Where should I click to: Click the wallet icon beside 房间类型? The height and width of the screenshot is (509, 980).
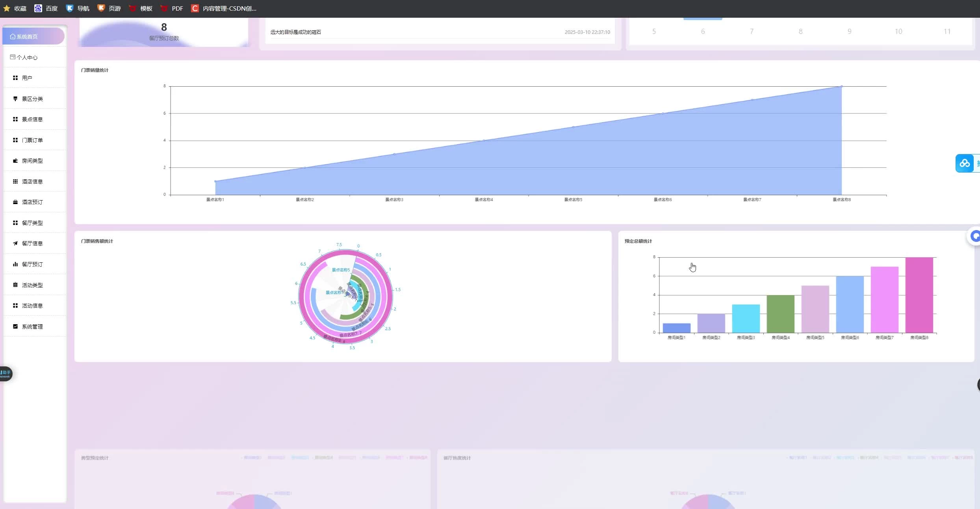coord(15,161)
